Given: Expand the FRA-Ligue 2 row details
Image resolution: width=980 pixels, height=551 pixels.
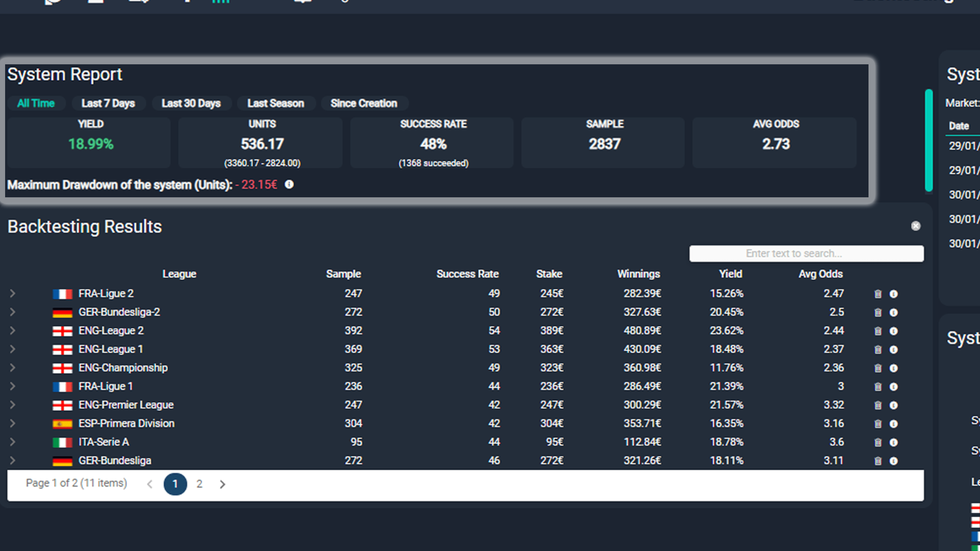Looking at the screenshot, I should tap(12, 293).
